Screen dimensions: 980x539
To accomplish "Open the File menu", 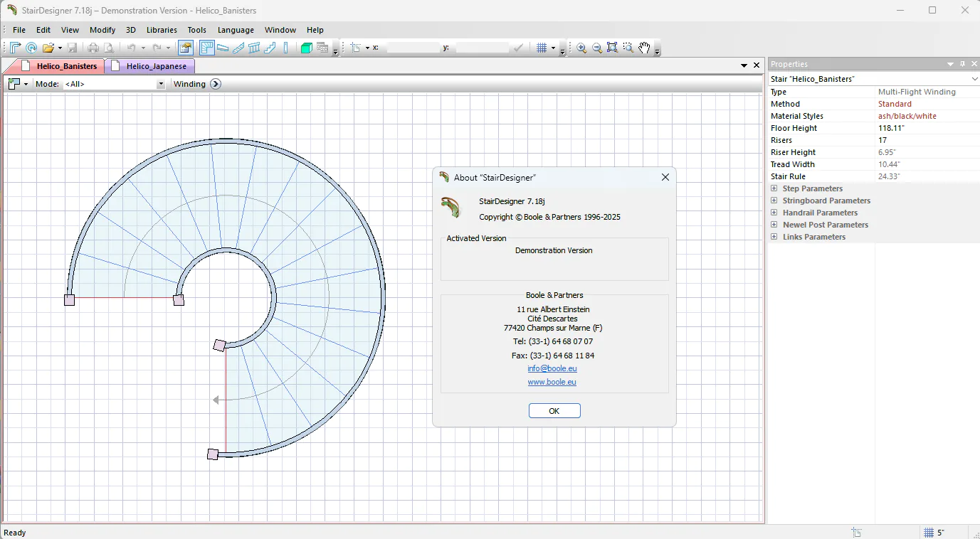I will (19, 30).
